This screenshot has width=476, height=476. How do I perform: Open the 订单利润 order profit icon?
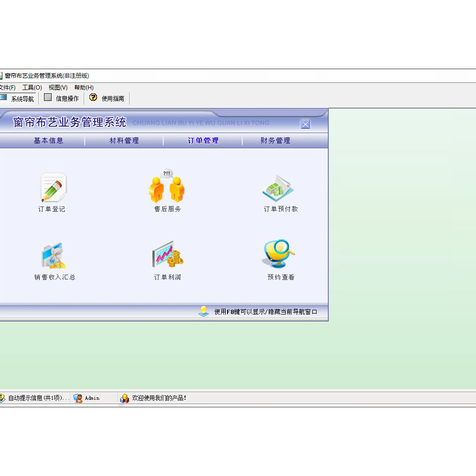[x=167, y=256]
